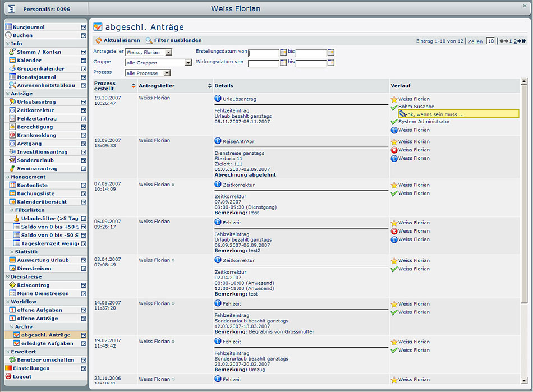The width and height of the screenshot is (533, 392).
Task: Click the red rejected icon in ReiseAntrAbr Verlauf
Action: pos(394,150)
